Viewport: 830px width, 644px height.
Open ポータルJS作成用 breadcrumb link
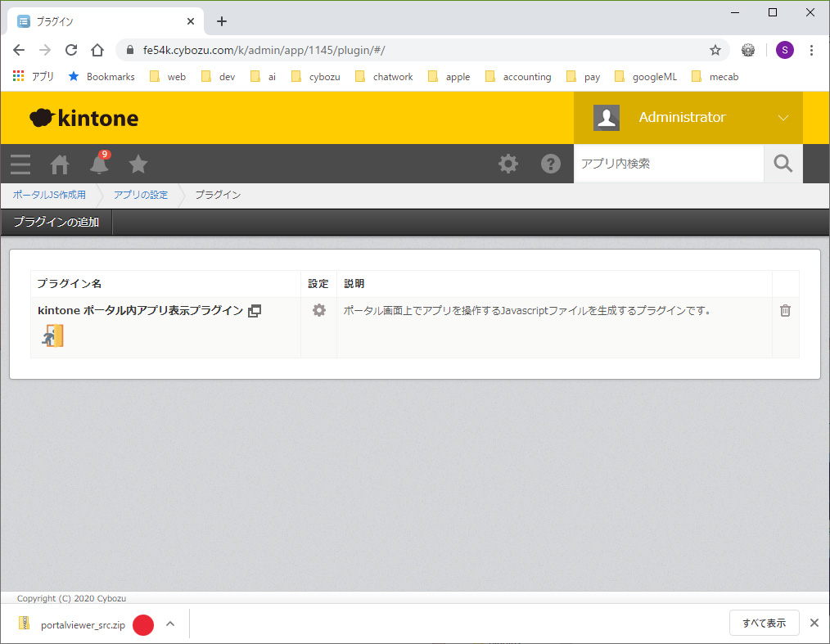(49, 195)
